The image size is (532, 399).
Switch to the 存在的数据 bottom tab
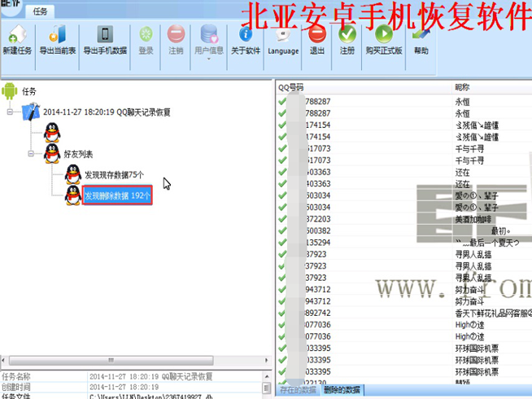click(298, 390)
